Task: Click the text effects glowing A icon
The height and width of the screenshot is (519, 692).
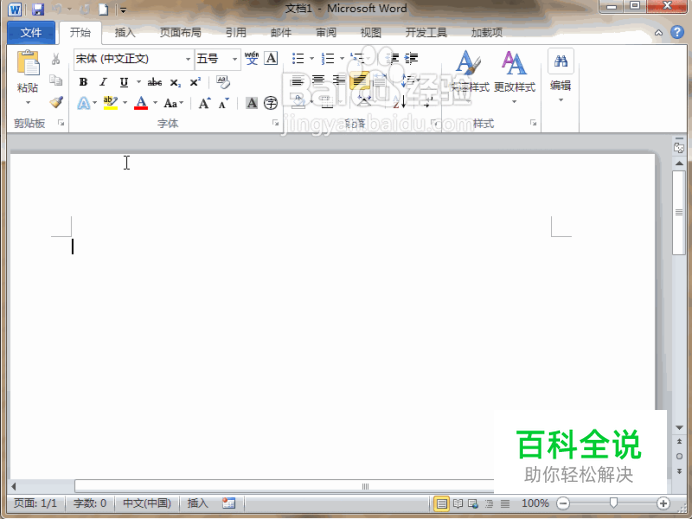Action: (x=83, y=103)
